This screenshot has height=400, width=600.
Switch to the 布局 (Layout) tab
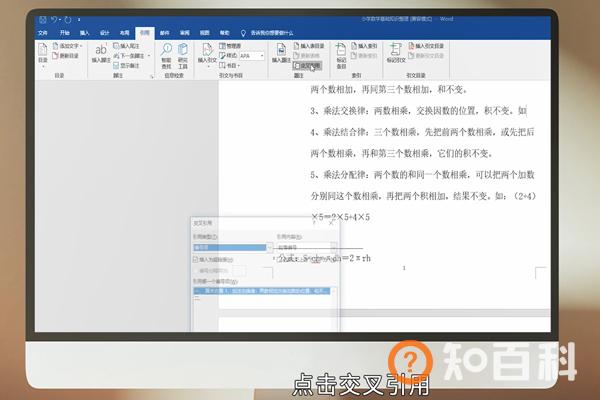point(125,33)
